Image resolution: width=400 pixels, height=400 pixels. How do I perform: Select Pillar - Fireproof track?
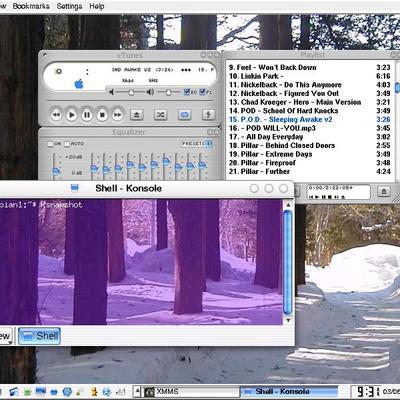309,163
